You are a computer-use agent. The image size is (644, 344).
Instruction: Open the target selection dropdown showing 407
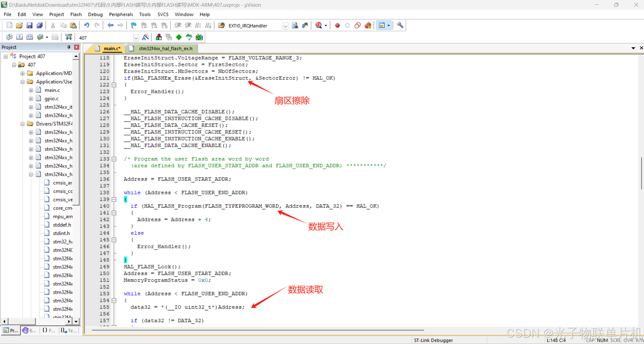click(136, 37)
